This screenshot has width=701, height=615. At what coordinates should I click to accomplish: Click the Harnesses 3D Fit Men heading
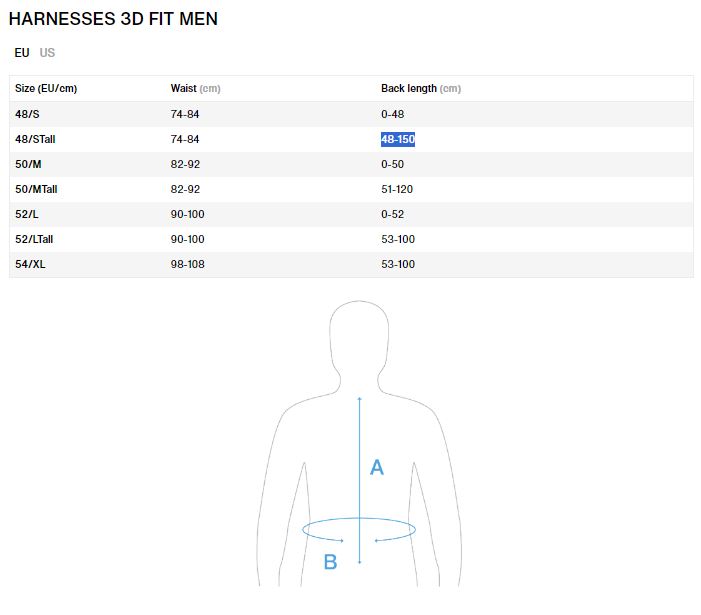click(x=113, y=19)
